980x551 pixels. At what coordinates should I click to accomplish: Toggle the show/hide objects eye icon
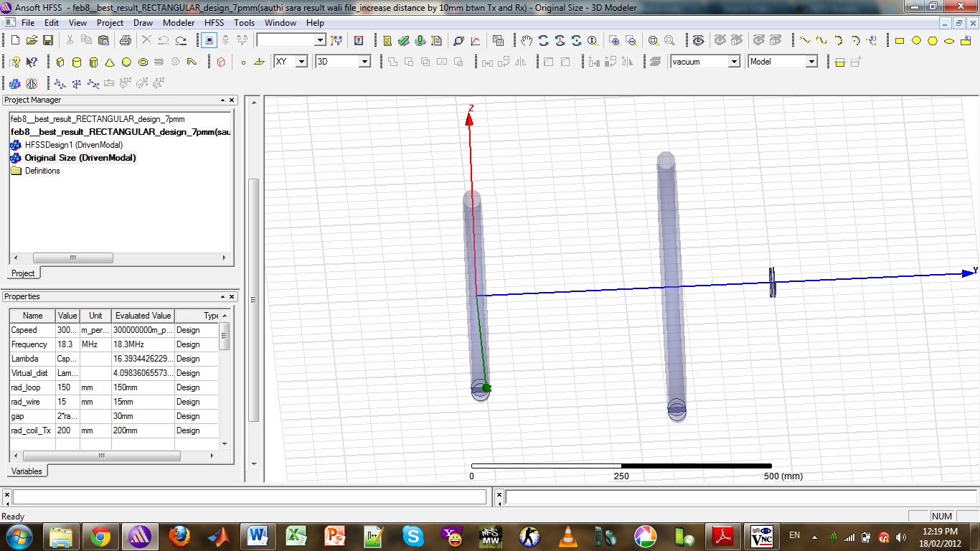click(698, 41)
